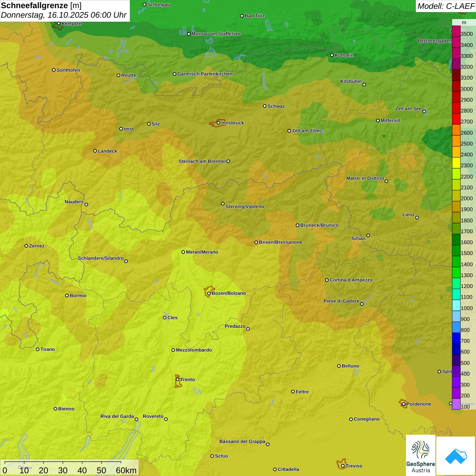Click the 'Schlanders/Silandro' label
The height and width of the screenshot is (476, 476).
[x=101, y=258]
